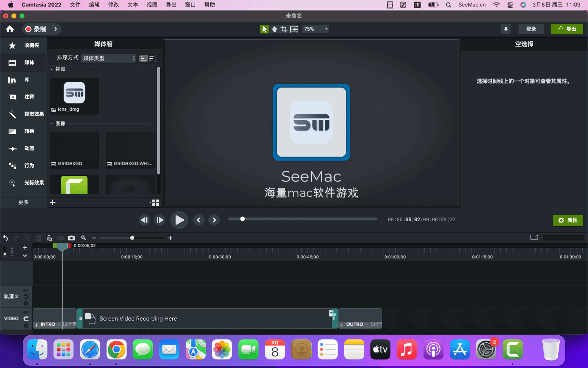Click the 登录 sign-in button
The image size is (588, 368).
point(531,29)
